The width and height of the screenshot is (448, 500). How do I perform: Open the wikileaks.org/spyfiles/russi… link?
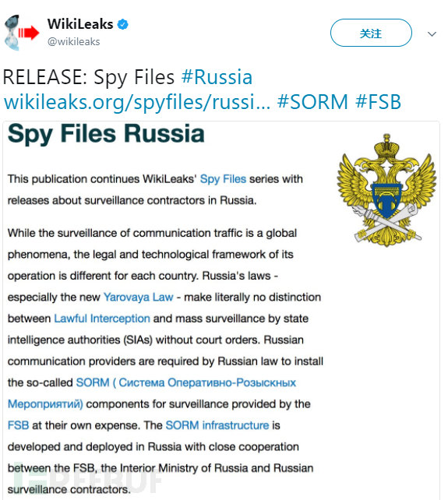pyautogui.click(x=137, y=102)
